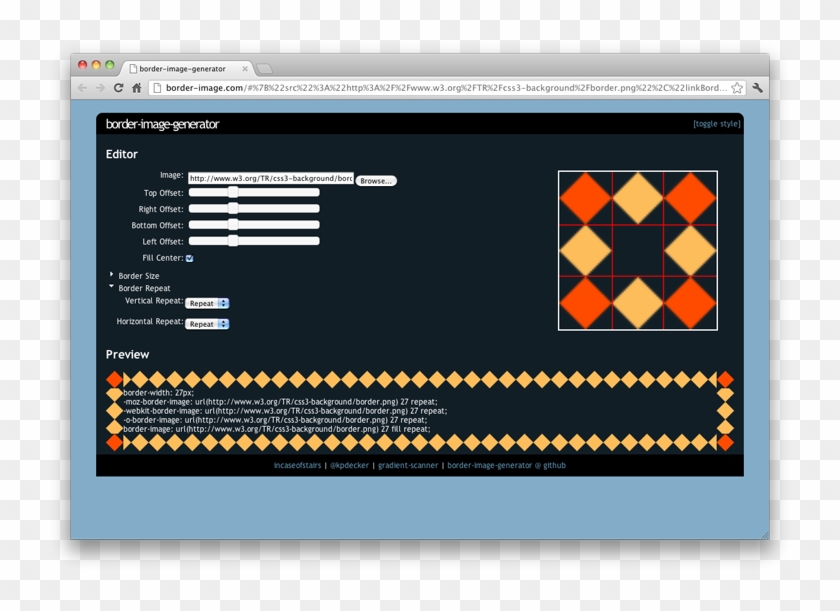Click the browser address bar
This screenshot has width=840, height=611.
click(x=440, y=88)
